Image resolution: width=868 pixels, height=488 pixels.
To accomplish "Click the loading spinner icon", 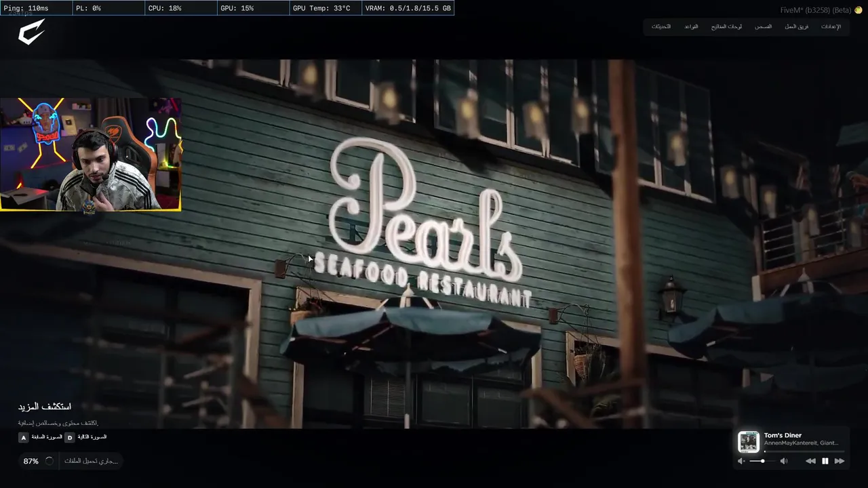I will coord(49,461).
